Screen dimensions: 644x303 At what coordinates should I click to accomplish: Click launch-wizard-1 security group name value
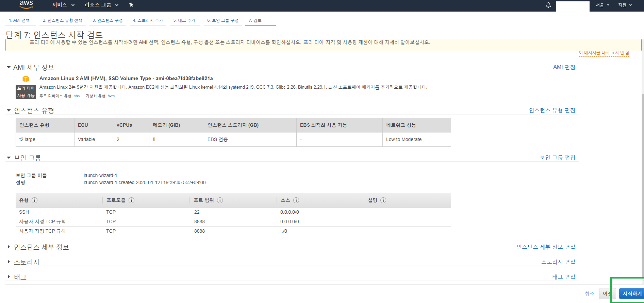100,175
